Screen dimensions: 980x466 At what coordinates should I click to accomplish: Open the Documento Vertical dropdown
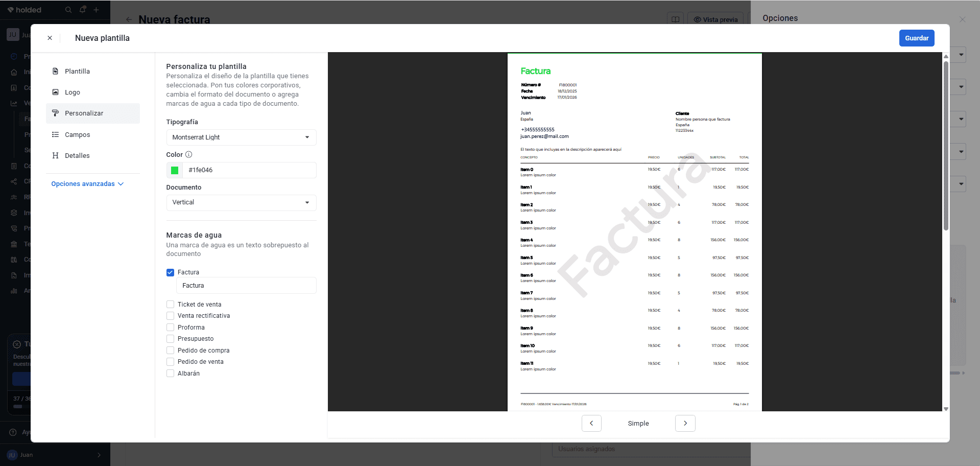pyautogui.click(x=241, y=202)
